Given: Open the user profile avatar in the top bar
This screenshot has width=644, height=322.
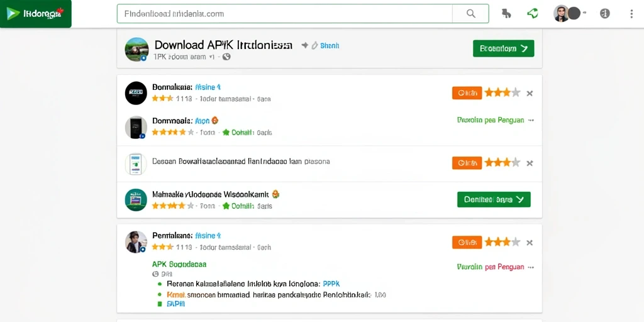Looking at the screenshot, I should point(561,14).
